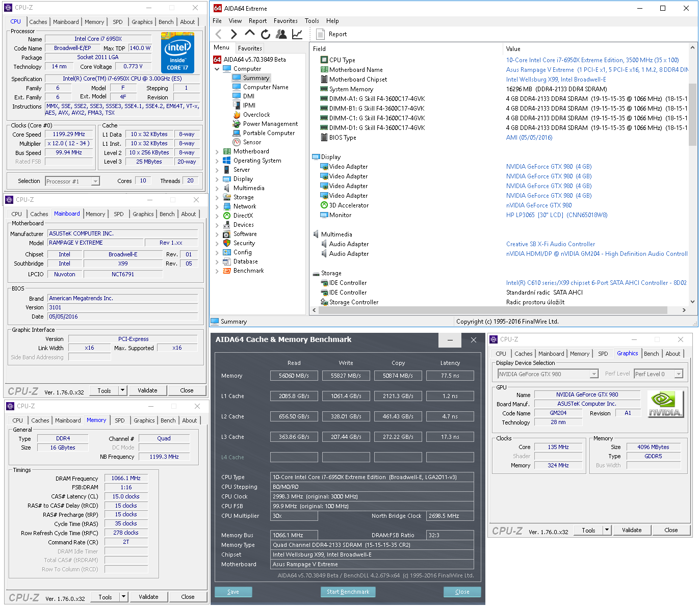Click the AIDA64 Forward navigation arrow
The image size is (700, 607).
point(234,34)
